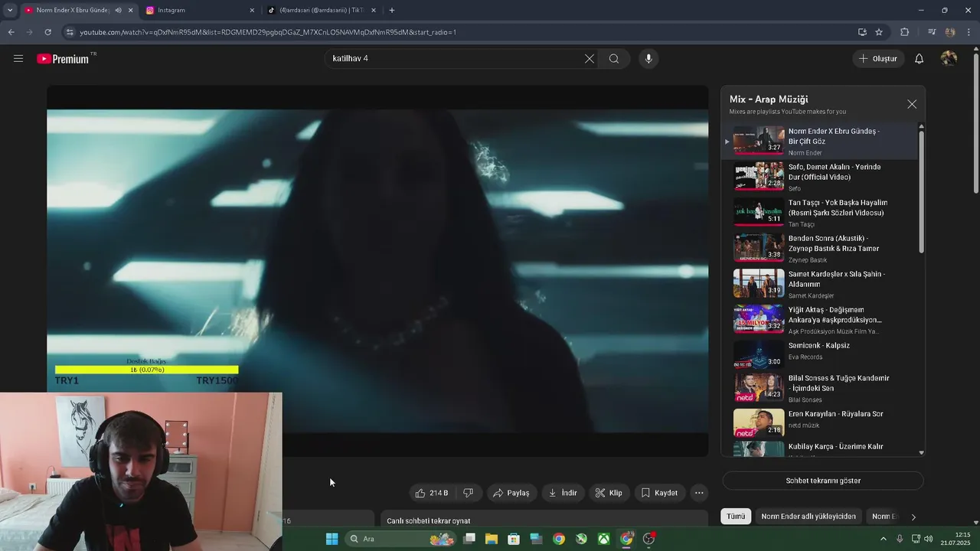Select the Norm Ender adlı yükleyiciden chip
This screenshot has height=551, width=980.
point(808,517)
